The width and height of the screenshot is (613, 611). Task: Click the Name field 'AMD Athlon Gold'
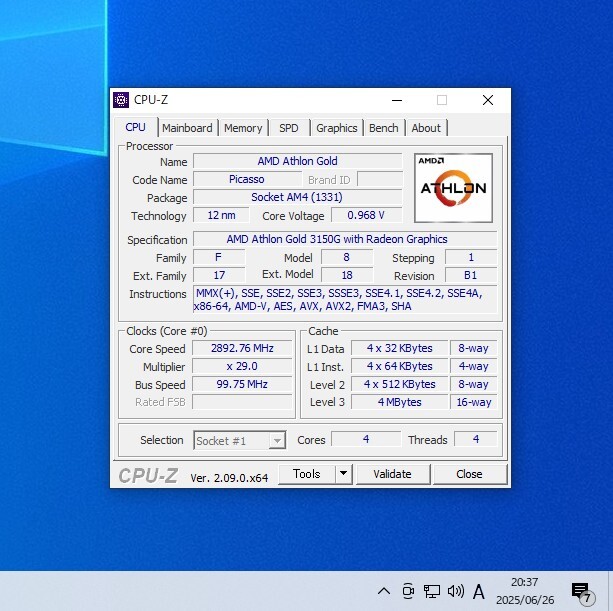(x=298, y=161)
